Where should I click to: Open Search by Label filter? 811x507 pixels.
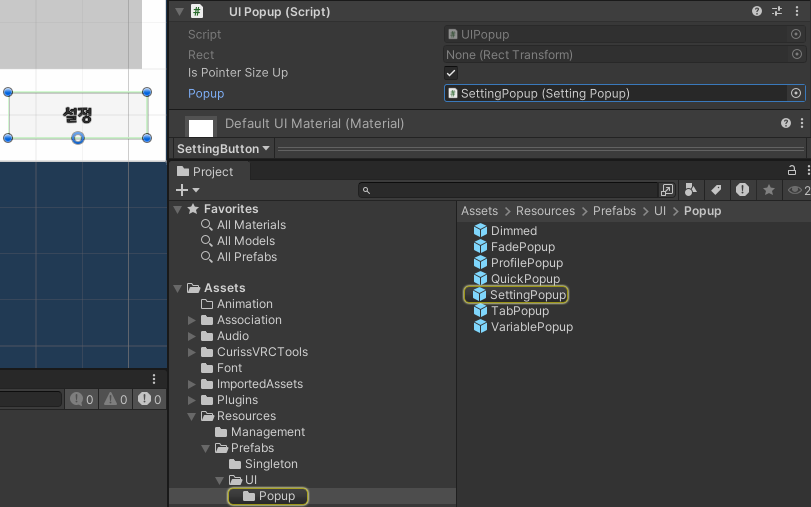(x=716, y=190)
